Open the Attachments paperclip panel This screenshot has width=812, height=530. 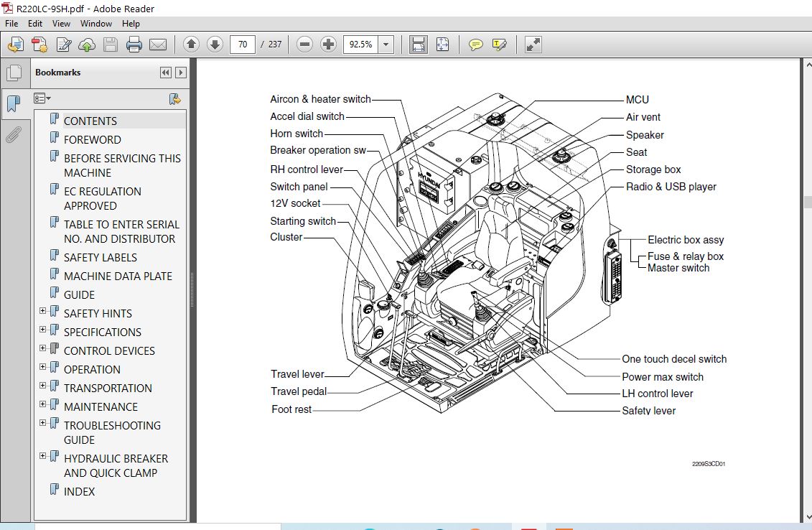point(14,135)
